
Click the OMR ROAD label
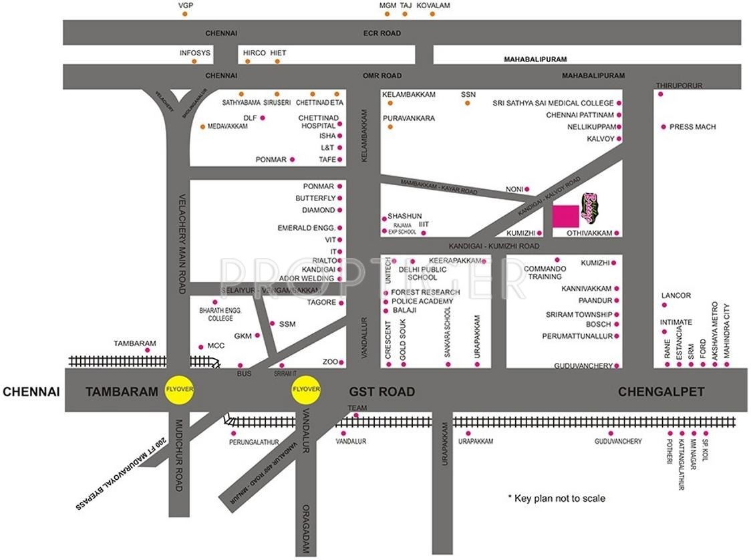[x=382, y=76]
